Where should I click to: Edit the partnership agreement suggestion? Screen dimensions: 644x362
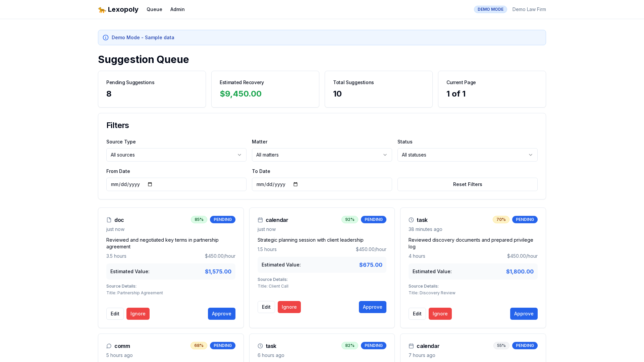point(115,314)
